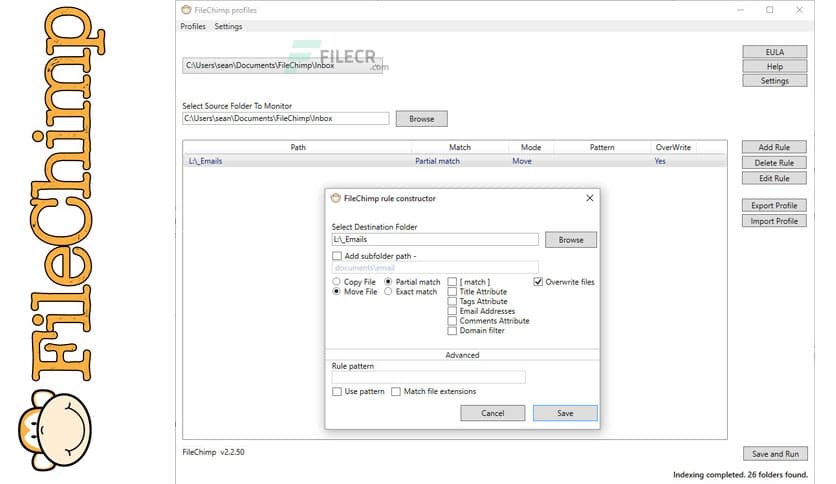Select the Copy File radio option
The width and height of the screenshot is (836, 484).
coord(336,281)
